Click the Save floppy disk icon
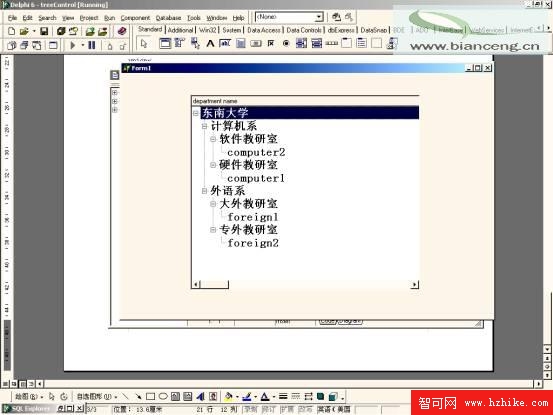The image size is (553, 415). click(x=44, y=31)
